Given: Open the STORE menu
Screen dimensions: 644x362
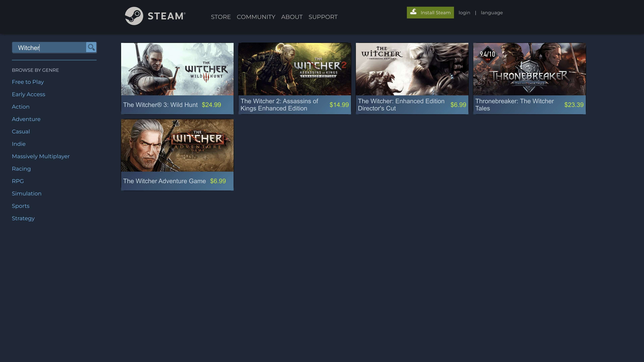Looking at the screenshot, I should pyautogui.click(x=221, y=17).
